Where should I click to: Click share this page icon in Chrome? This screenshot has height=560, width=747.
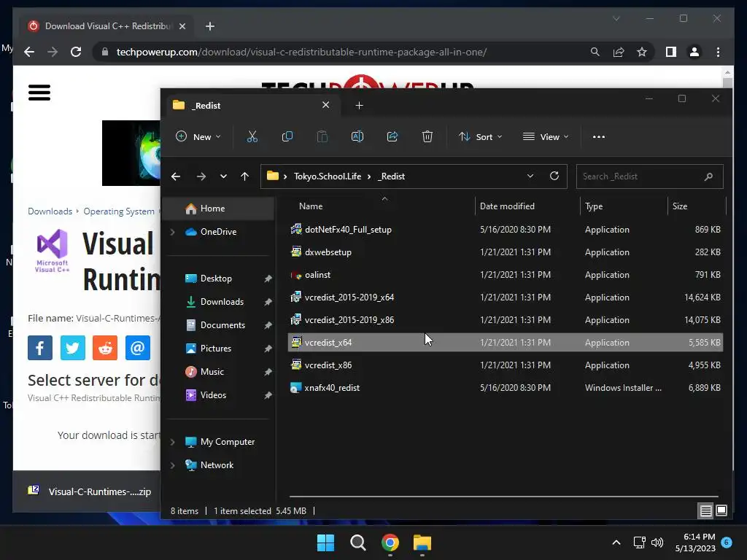[x=619, y=52]
